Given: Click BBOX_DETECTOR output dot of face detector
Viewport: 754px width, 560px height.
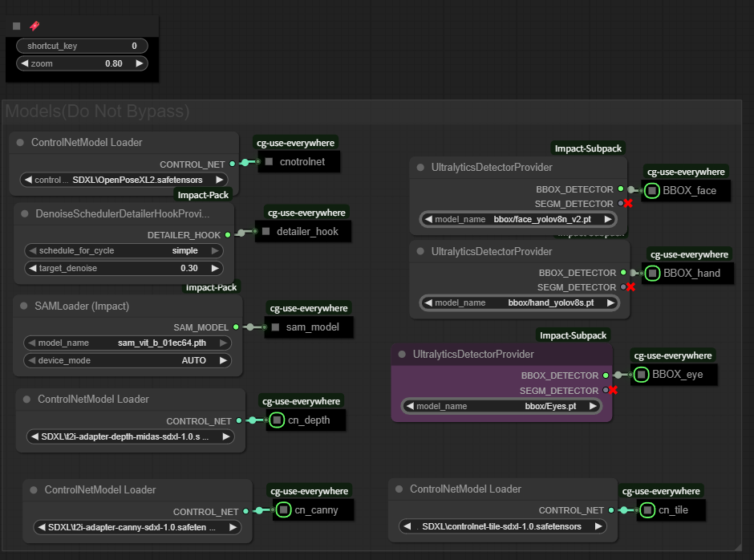Looking at the screenshot, I should [621, 189].
